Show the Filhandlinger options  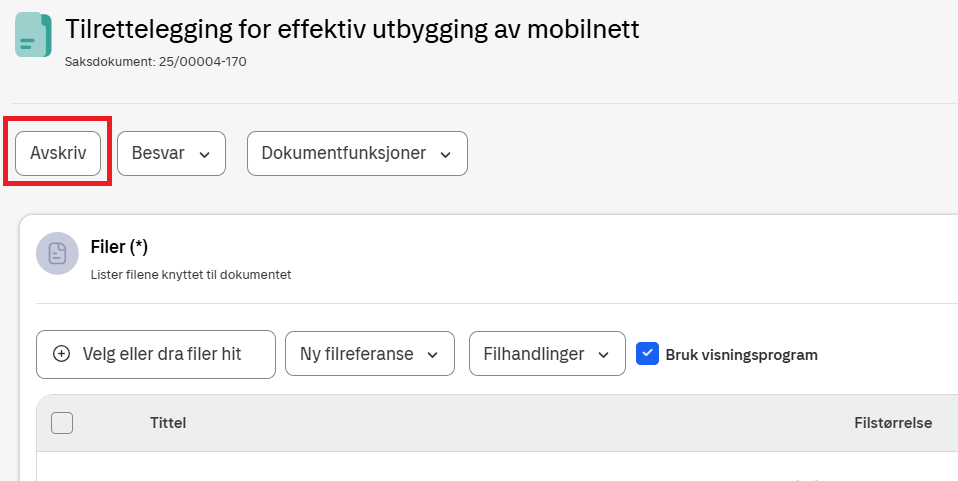pos(547,355)
